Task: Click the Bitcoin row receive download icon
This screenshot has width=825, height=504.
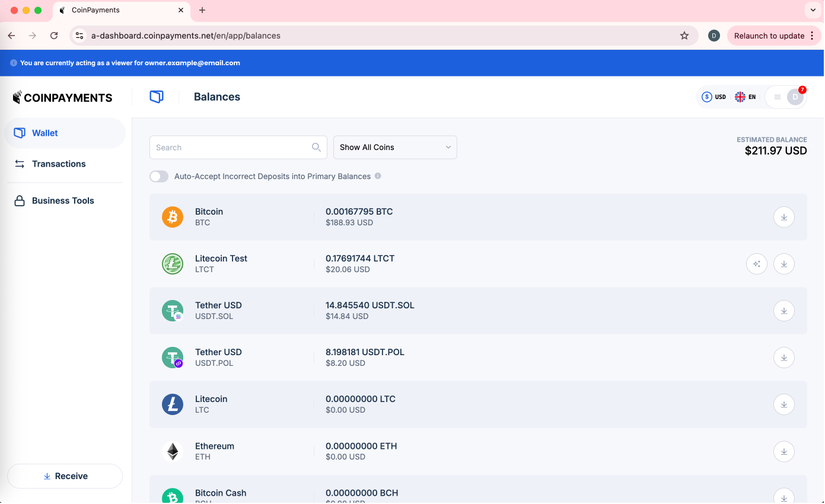Action: pyautogui.click(x=783, y=217)
